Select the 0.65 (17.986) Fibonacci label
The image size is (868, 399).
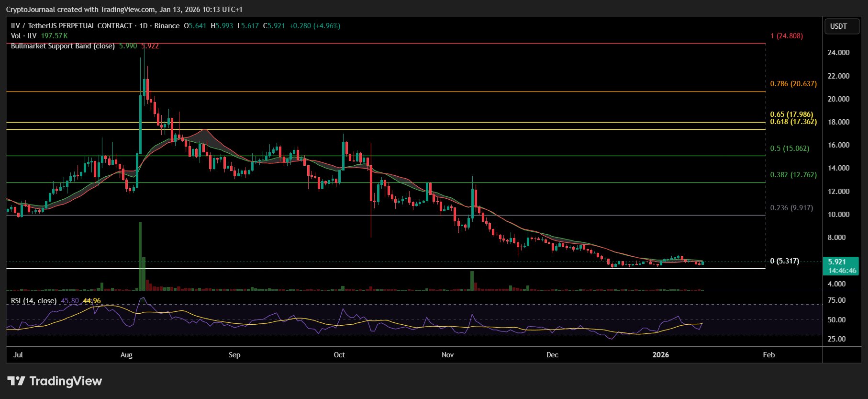tap(791, 114)
